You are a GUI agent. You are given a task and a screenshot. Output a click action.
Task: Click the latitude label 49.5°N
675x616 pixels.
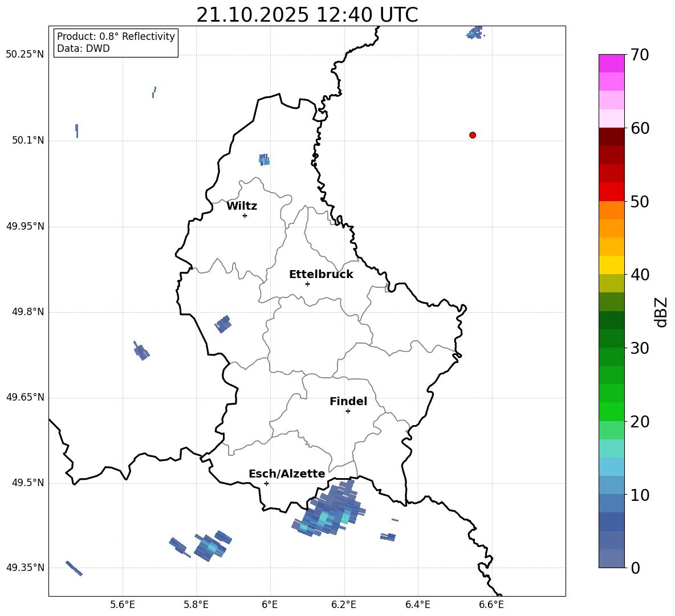coord(28,483)
